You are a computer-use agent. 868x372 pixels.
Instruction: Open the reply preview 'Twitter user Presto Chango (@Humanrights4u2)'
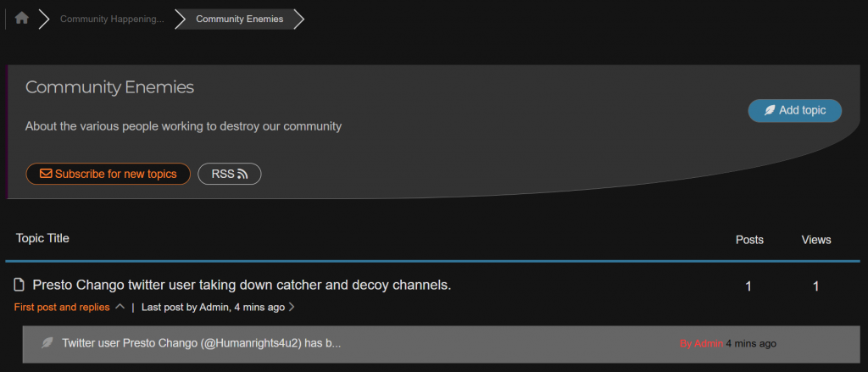(202, 343)
